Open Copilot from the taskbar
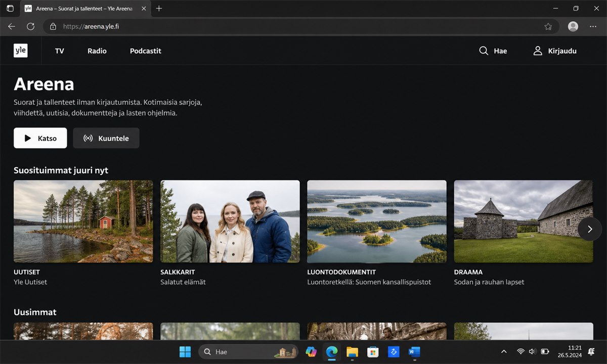Viewport: 607px width, 364px height. pyautogui.click(x=311, y=352)
